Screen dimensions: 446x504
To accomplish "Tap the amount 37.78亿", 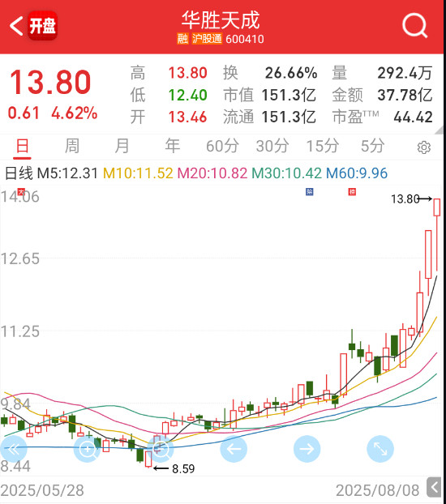I will (x=405, y=95).
